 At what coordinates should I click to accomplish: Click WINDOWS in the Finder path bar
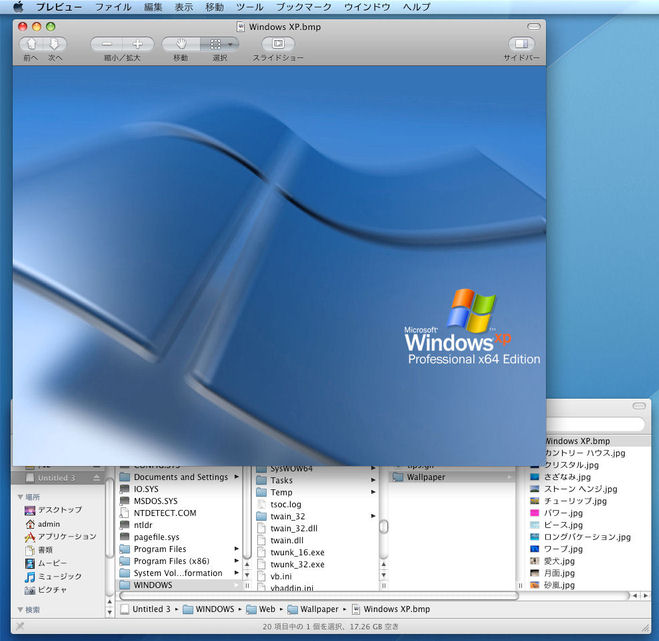(214, 608)
